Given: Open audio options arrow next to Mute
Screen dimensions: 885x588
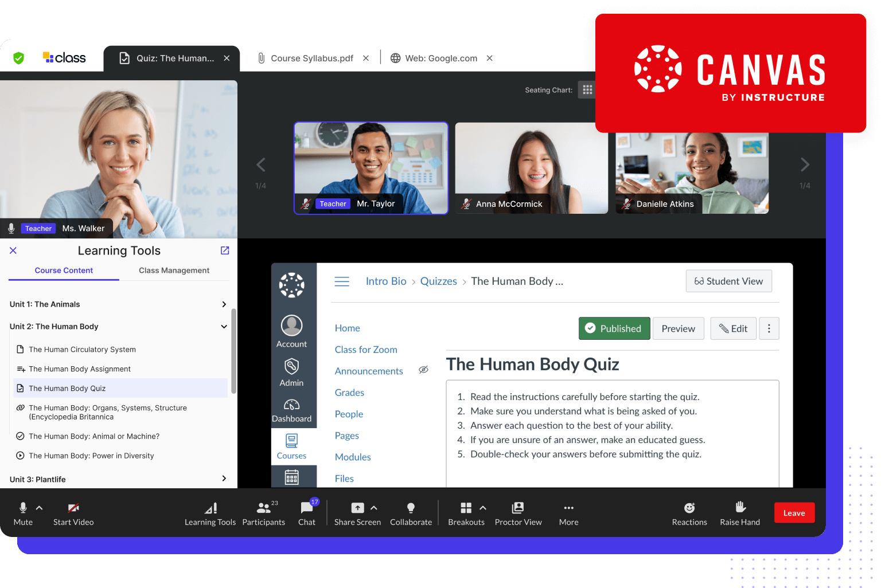Looking at the screenshot, I should pos(40,508).
